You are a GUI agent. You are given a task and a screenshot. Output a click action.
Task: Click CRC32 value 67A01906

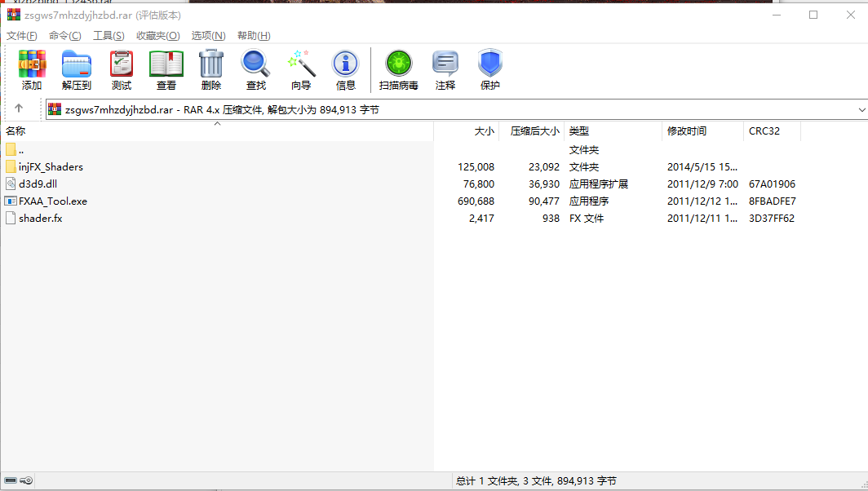point(773,184)
